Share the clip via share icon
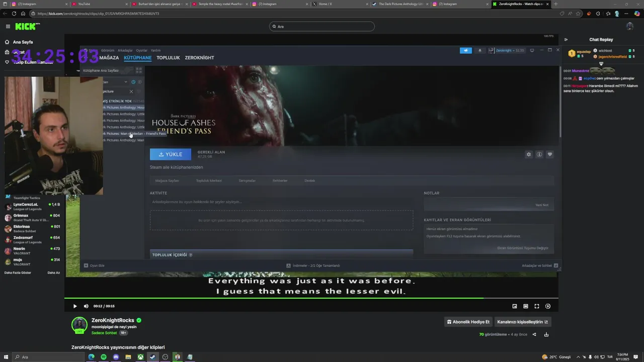Image resolution: width=644 pixels, height=362 pixels. [534, 334]
